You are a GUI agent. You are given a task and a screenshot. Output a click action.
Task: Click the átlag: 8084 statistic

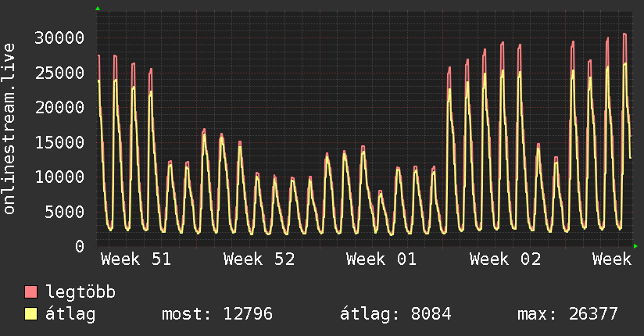click(395, 314)
